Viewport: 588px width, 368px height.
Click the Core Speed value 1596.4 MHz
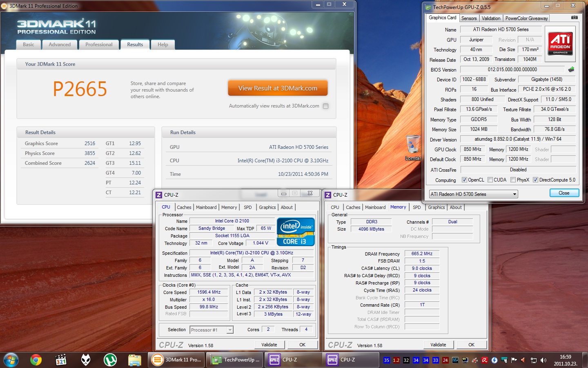point(209,292)
